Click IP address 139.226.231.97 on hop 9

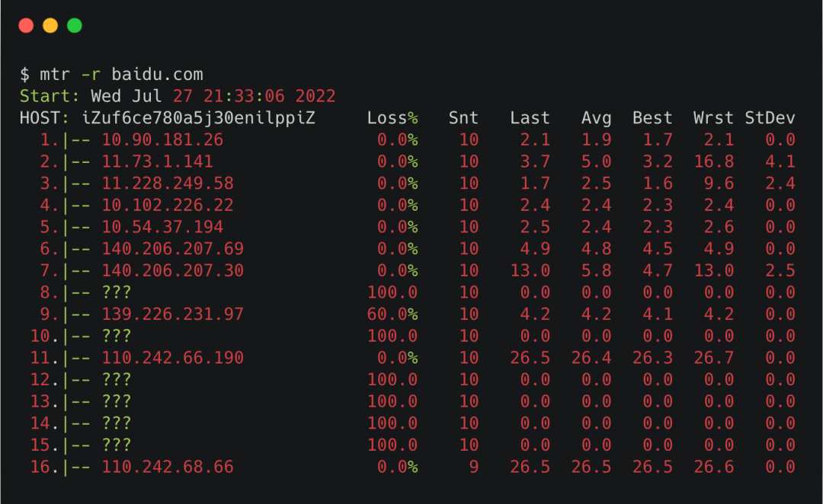[173, 314]
